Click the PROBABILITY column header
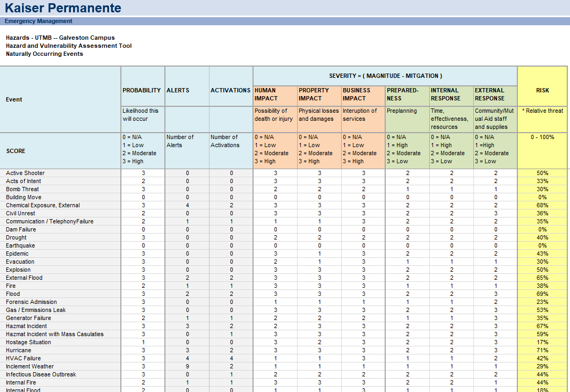This screenshot has width=570, height=392. point(142,90)
